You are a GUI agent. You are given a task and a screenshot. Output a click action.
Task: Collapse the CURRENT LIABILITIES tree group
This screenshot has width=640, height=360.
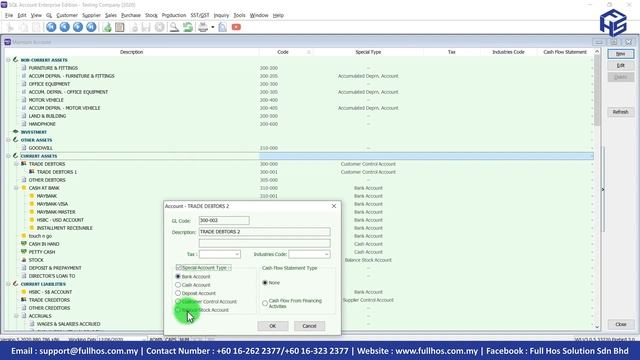8,284
